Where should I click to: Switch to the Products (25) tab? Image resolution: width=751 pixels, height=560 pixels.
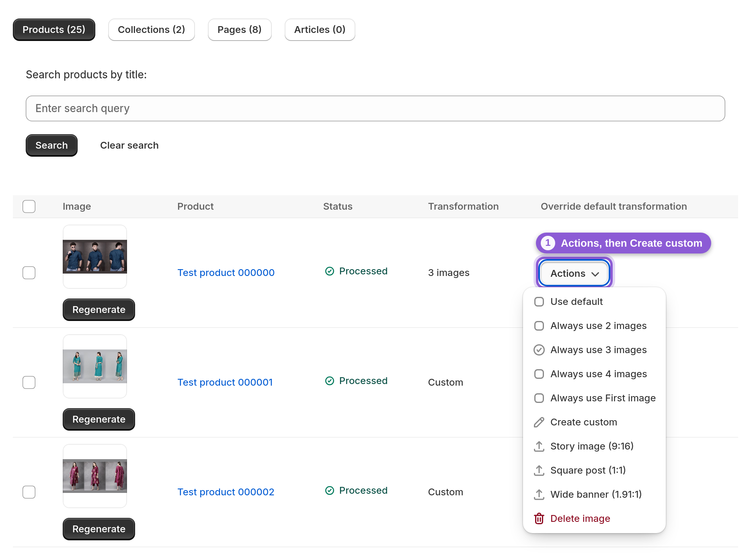(54, 30)
